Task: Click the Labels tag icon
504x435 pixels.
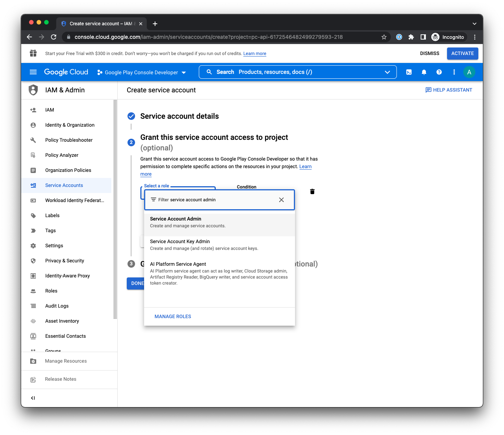Action: click(33, 216)
